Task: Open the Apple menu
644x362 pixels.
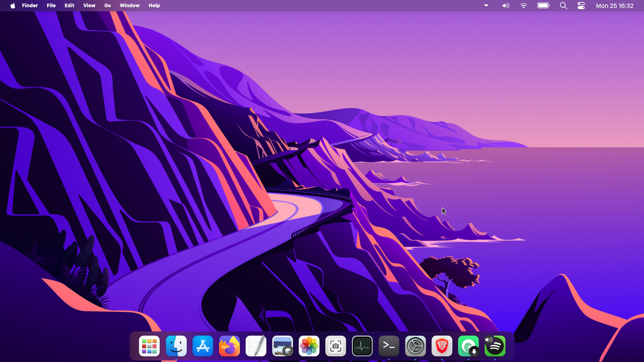Action: 13,6
